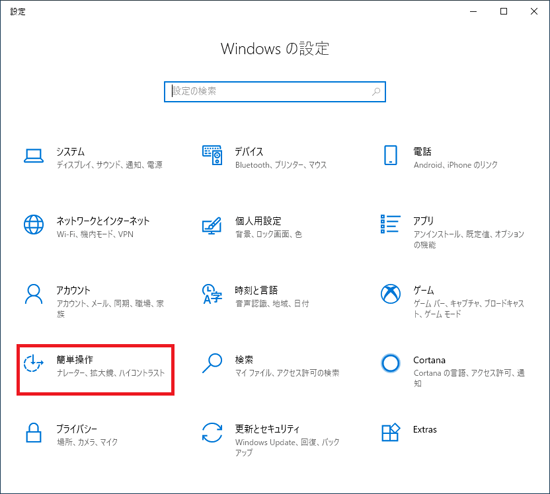Open the アプリ settings label
The height and width of the screenshot is (494, 550).
[x=423, y=221]
